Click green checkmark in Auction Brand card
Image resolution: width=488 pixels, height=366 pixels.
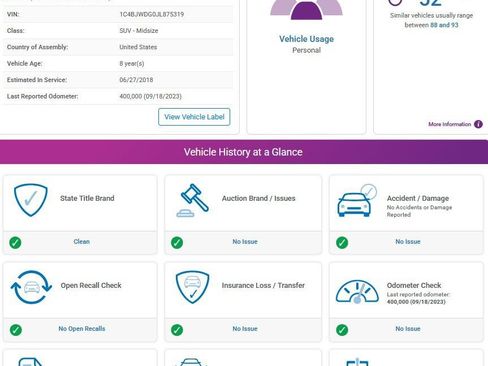[x=177, y=242]
